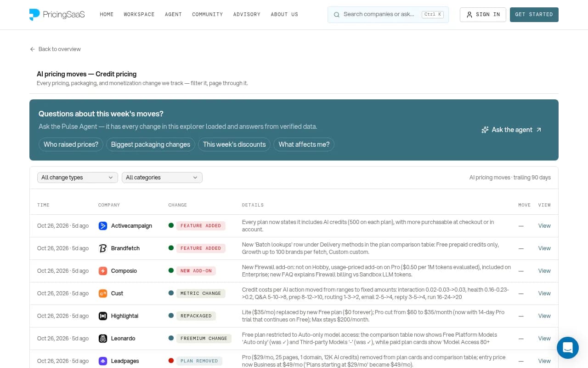
Task: Open the Advisory page
Action: [247, 15]
